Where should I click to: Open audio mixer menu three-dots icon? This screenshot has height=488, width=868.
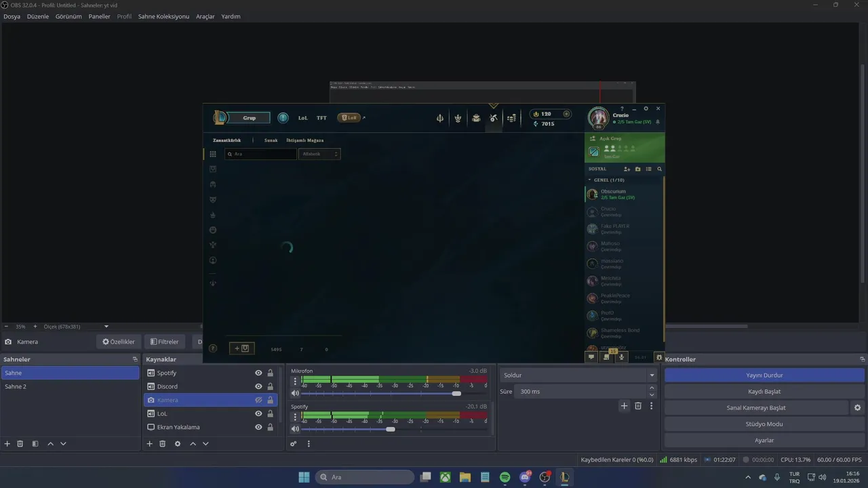pos(309,444)
